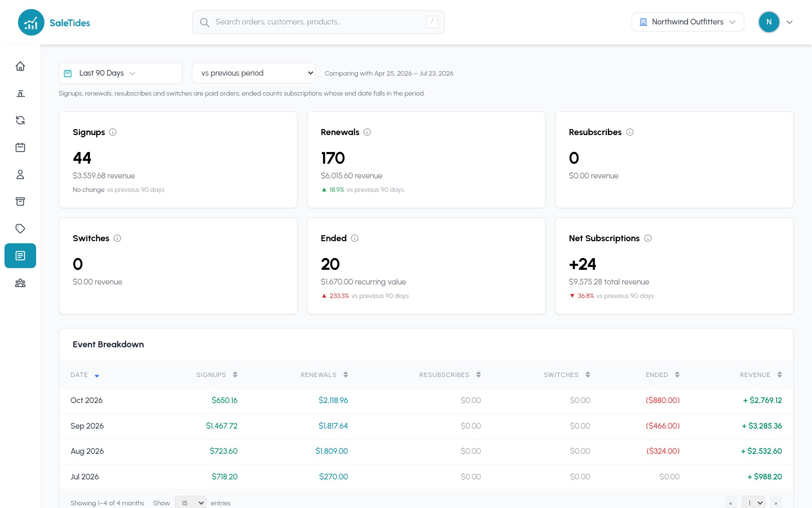The image size is (812, 508).
Task: Sort table by Switches column
Action: [567, 375]
